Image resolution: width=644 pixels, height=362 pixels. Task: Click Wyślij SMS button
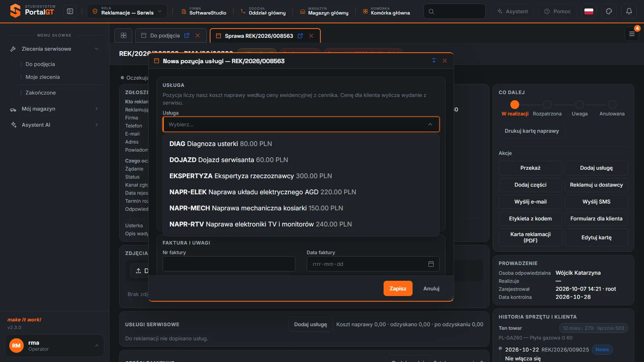[x=597, y=202]
